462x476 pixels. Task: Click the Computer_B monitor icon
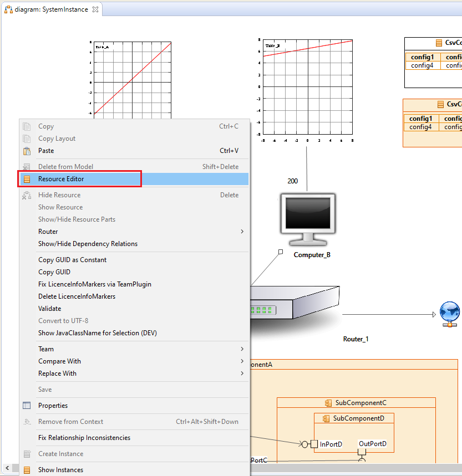307,218
